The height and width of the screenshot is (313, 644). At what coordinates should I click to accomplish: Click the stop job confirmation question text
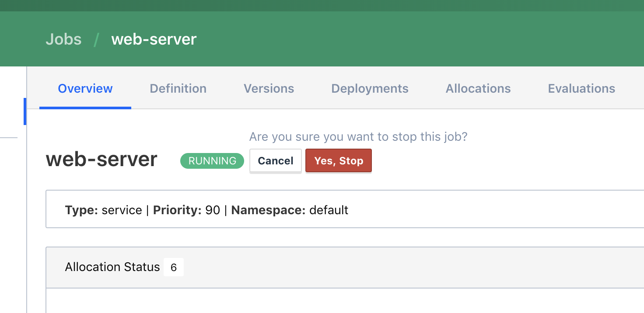click(x=358, y=137)
